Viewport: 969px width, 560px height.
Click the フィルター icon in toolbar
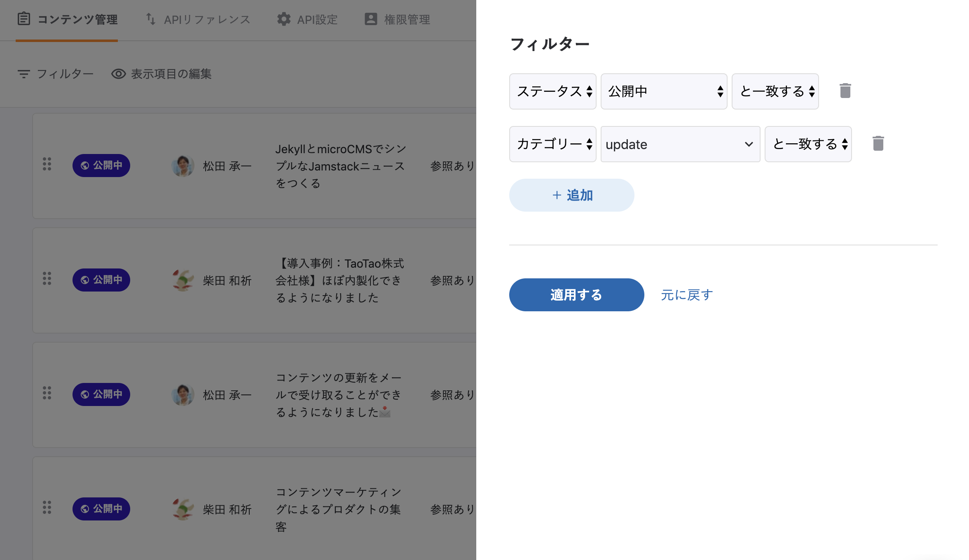pyautogui.click(x=24, y=74)
